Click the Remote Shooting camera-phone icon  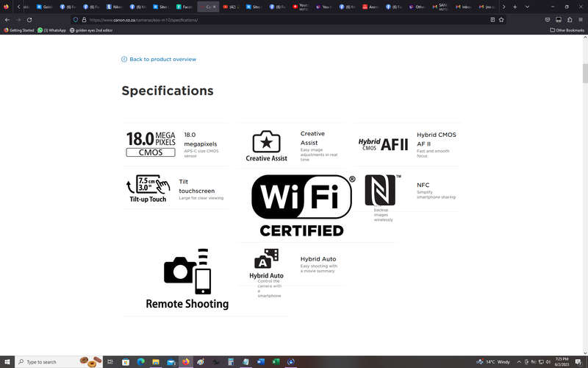tap(187, 279)
